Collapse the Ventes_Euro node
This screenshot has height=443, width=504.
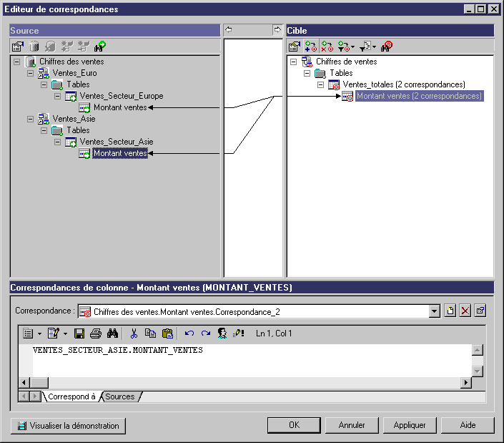(x=30, y=73)
